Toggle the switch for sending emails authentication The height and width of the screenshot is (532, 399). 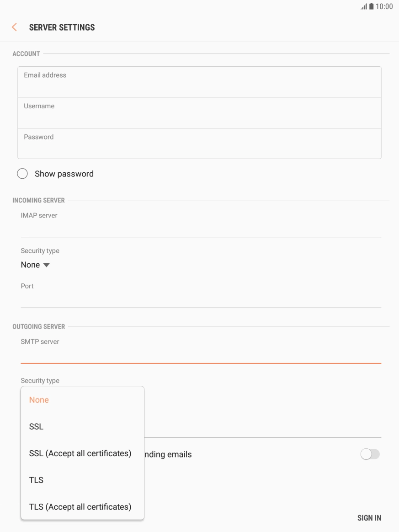tap(370, 454)
